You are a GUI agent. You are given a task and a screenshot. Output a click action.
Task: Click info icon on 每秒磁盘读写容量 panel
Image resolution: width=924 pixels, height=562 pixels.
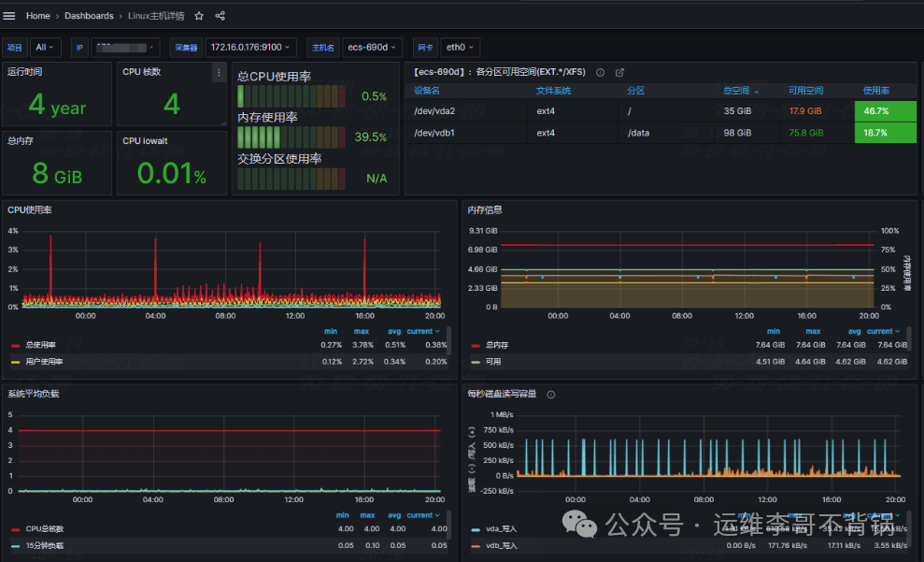point(550,395)
